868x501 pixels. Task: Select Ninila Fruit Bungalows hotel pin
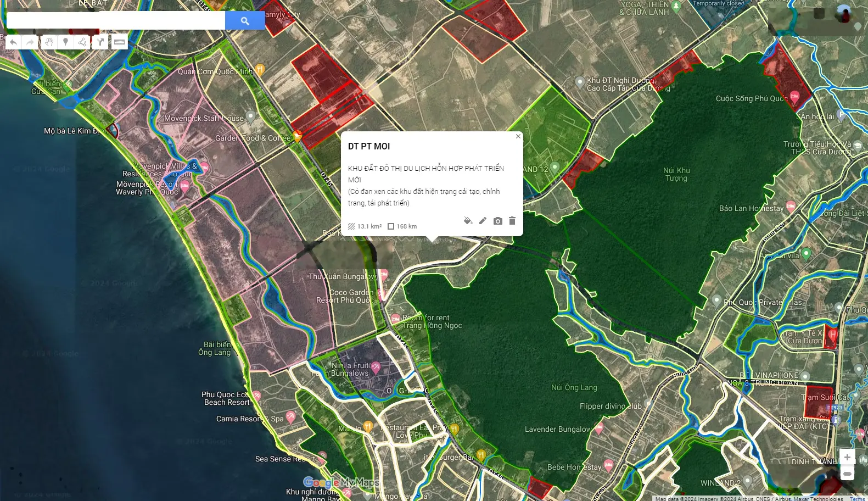(x=376, y=366)
